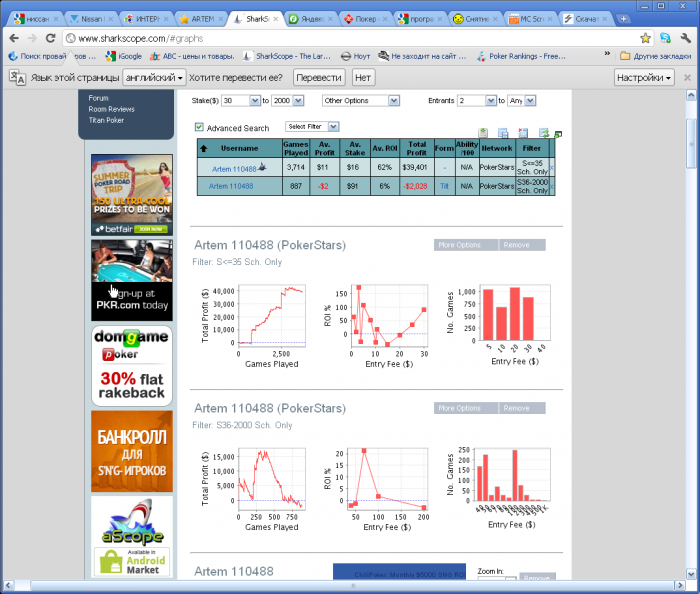Open the maximum Stake dropdown showing 2000
Viewport: 700px width, 594px height.
coord(299,101)
